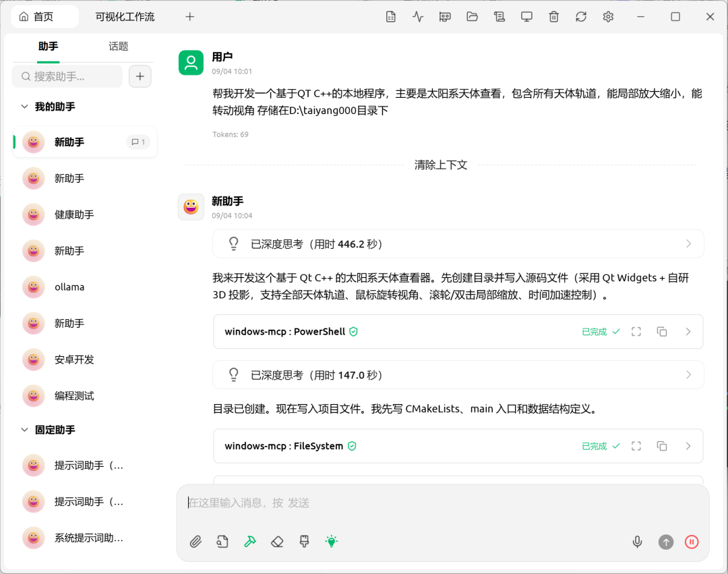Open settings gear in top toolbar
The image size is (728, 574).
pyautogui.click(x=608, y=17)
